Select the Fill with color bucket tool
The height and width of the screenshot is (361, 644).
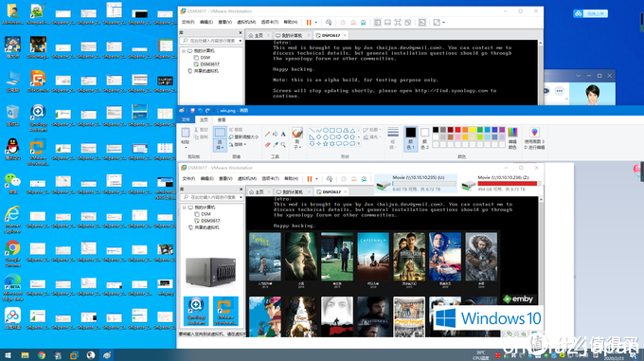tap(276, 134)
